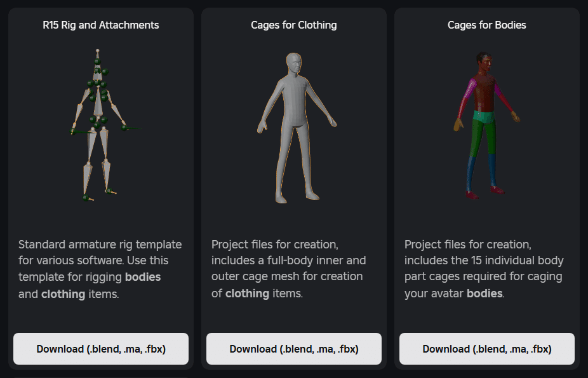Click the head of the gray mannequin
The height and width of the screenshot is (378, 588).
click(294, 63)
